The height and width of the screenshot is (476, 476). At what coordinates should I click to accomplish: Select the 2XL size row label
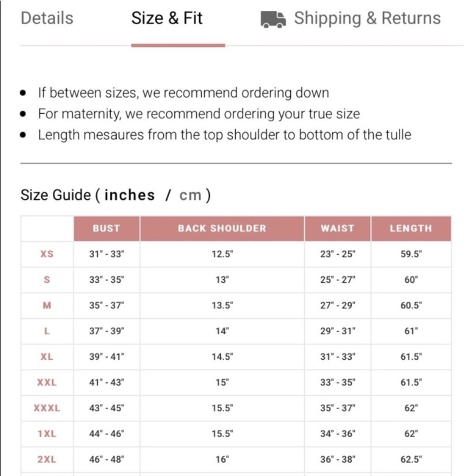[47, 459]
